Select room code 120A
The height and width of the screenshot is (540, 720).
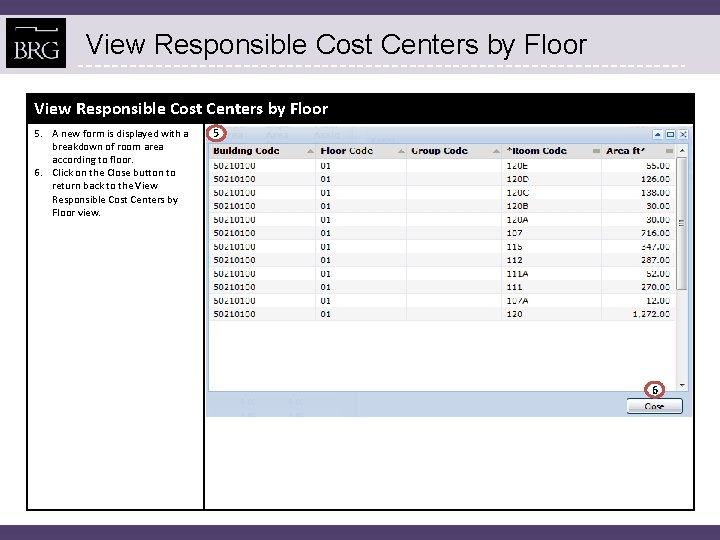[x=518, y=220]
